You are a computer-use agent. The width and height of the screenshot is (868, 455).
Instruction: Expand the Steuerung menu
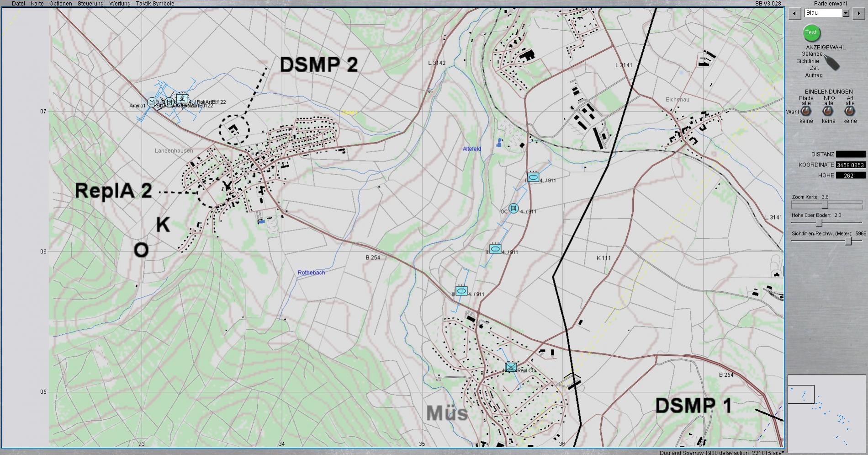point(90,4)
